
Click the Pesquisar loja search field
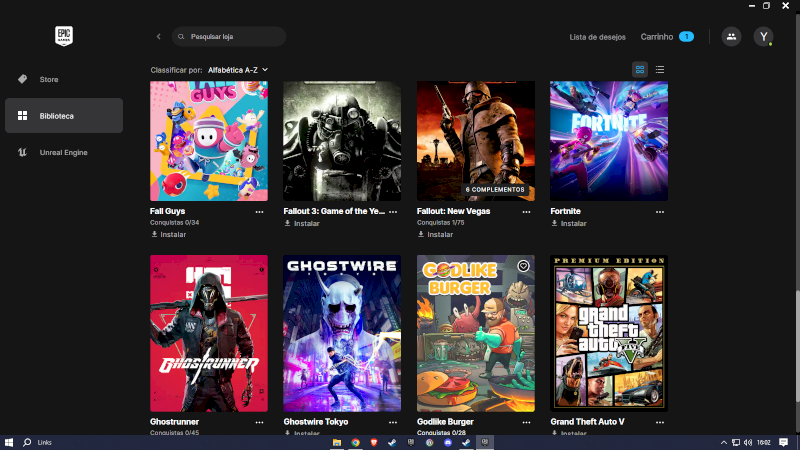point(229,37)
